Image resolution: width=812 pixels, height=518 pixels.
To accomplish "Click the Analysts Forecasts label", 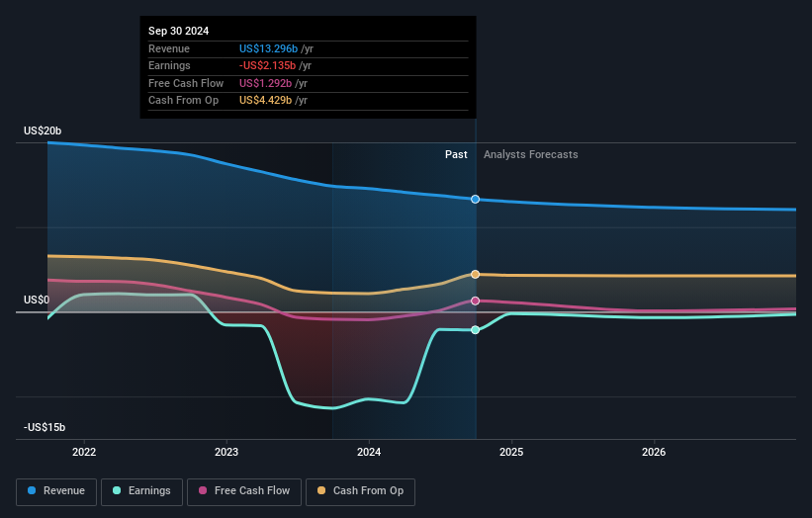I will point(531,154).
